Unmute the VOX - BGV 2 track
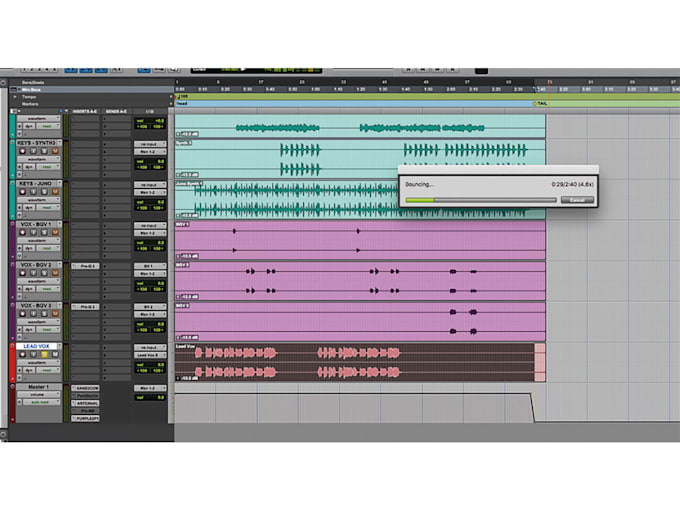The height and width of the screenshot is (510, 680). [x=55, y=273]
